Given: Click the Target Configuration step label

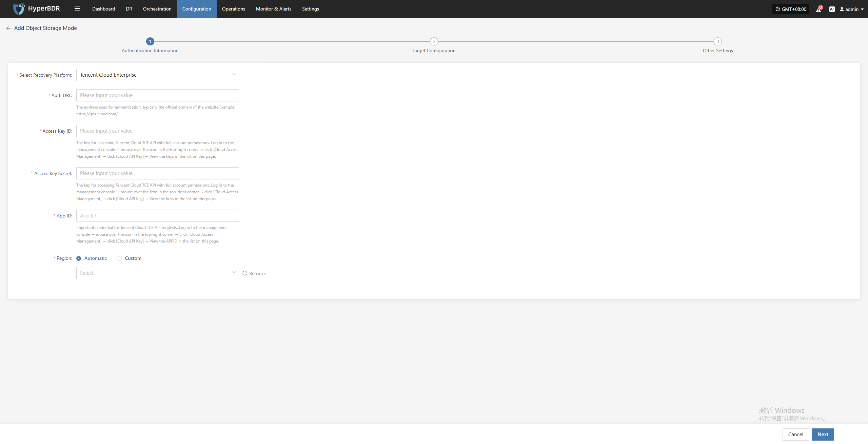Looking at the screenshot, I should tap(434, 51).
